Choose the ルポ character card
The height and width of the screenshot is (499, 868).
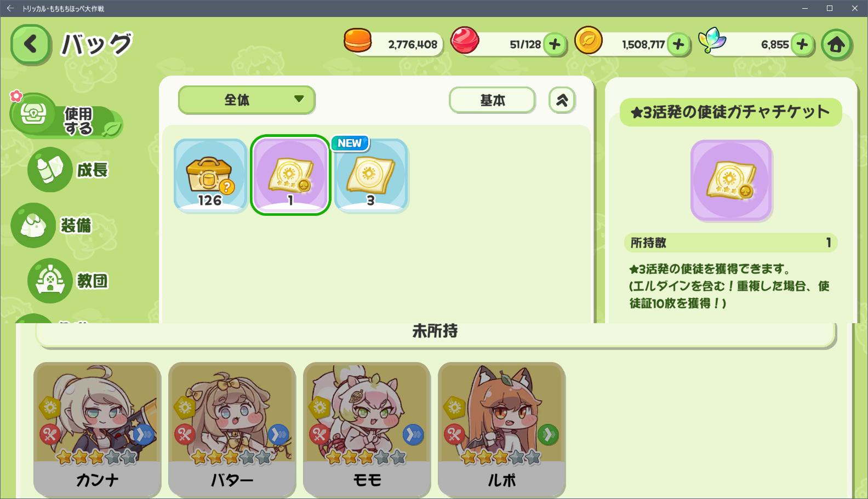pos(502,429)
